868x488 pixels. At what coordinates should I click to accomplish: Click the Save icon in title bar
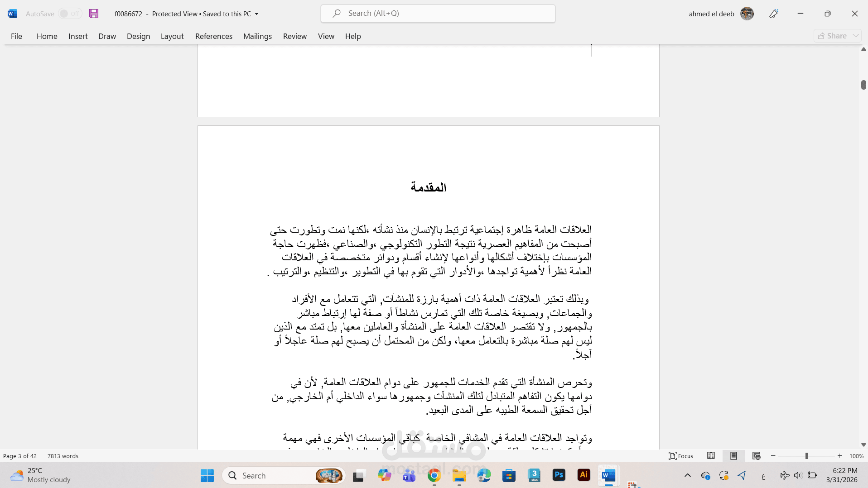click(94, 14)
